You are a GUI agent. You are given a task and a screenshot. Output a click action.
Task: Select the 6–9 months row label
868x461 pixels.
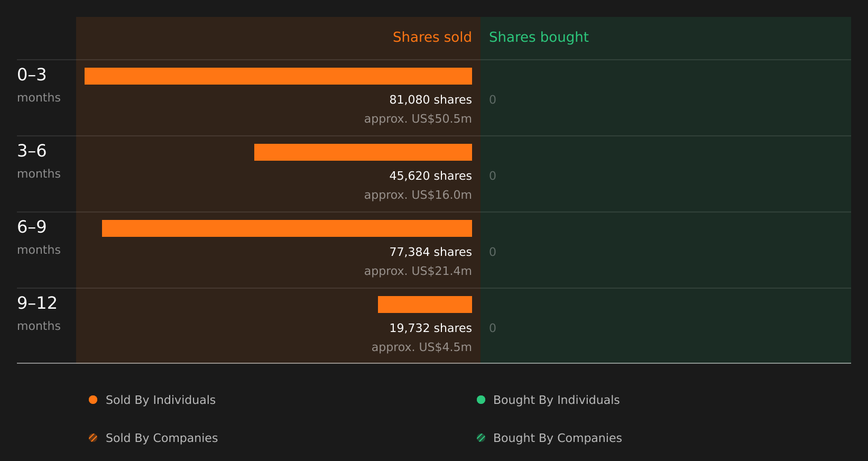coord(39,237)
